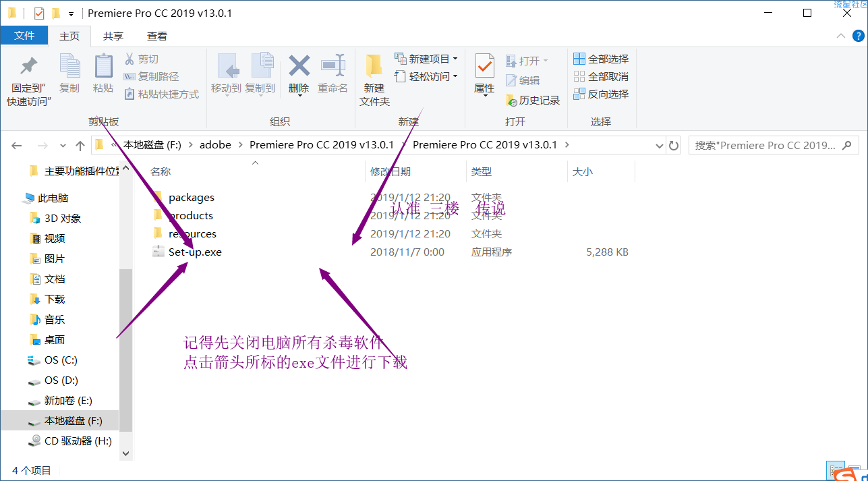Navigate back with the left arrow
Screen dimensions: 868x481
[17, 145]
